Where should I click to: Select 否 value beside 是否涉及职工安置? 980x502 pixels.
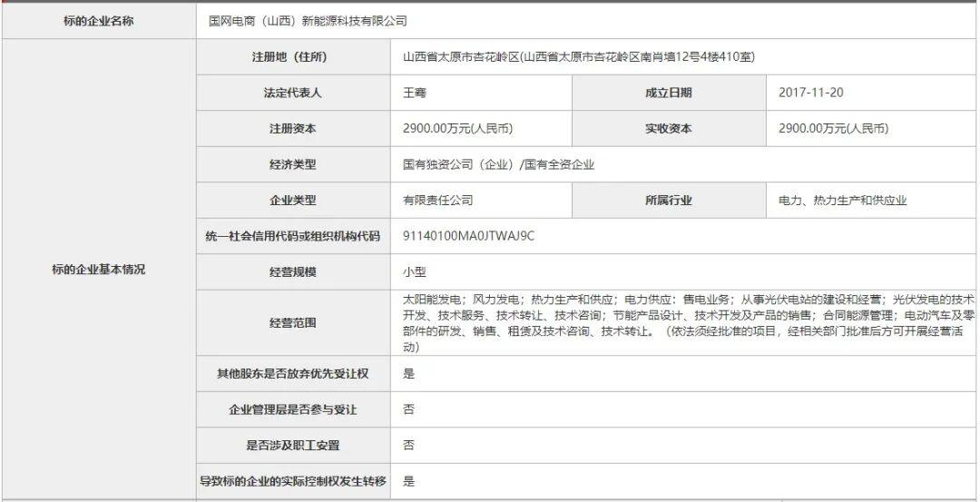pos(408,446)
